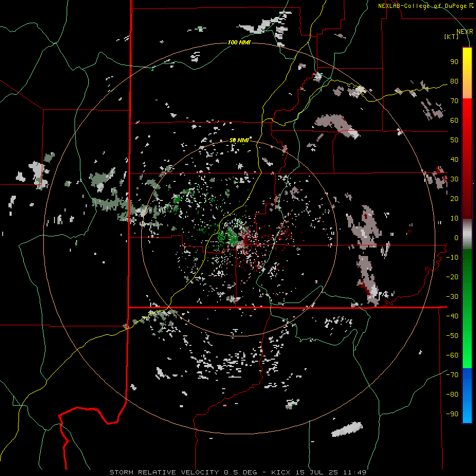Click the 0 scale value
The height and width of the screenshot is (476, 476).
(456, 237)
